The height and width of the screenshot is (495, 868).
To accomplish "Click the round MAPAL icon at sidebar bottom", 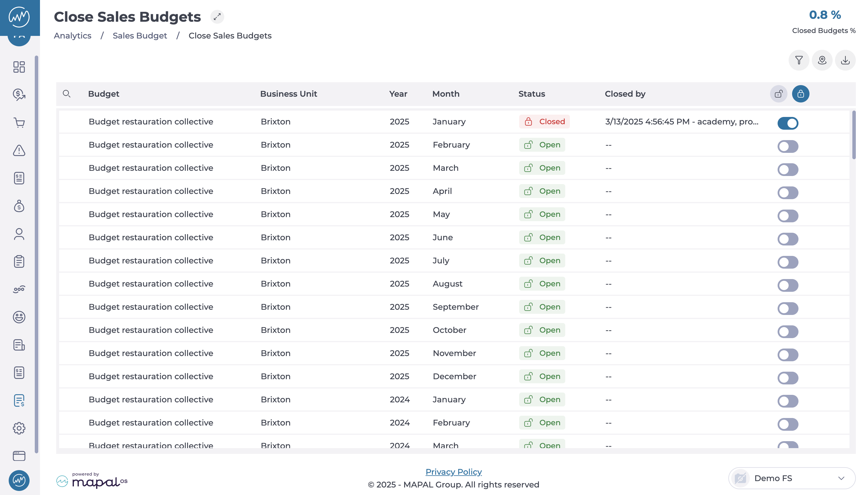I will pos(19,480).
